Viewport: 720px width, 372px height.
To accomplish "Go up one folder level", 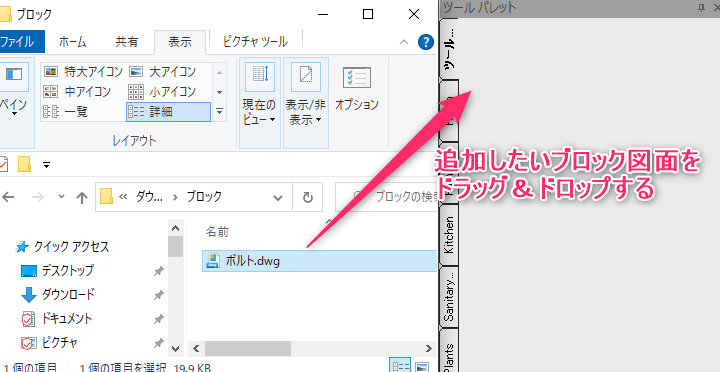I will 82,197.
